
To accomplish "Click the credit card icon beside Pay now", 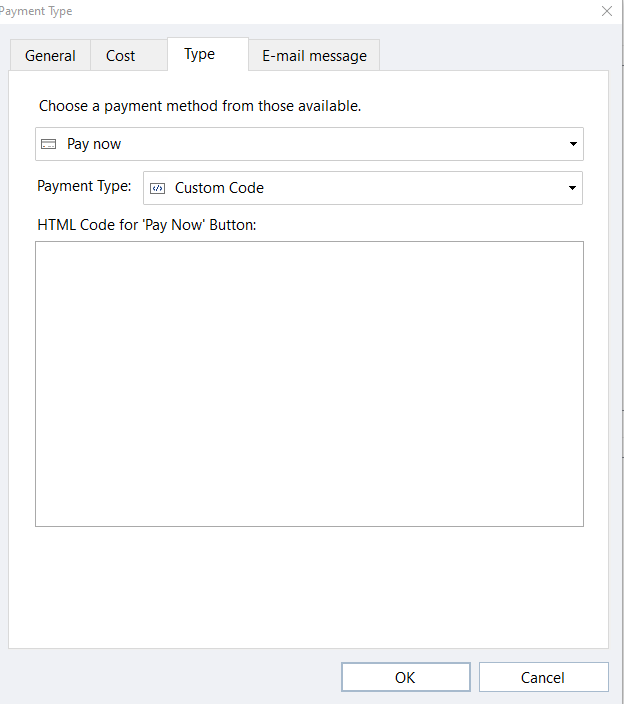I will coord(48,144).
